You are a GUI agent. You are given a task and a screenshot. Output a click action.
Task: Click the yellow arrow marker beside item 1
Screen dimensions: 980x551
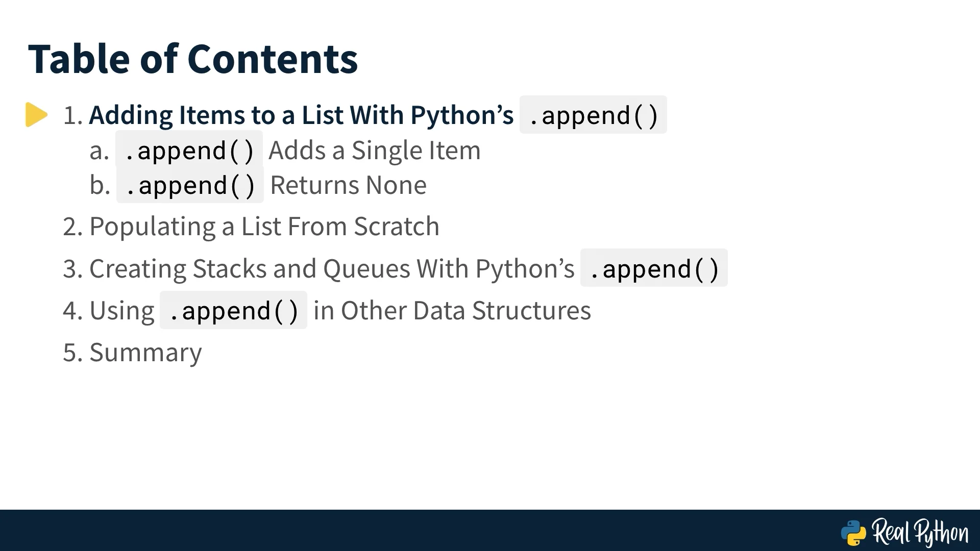(36, 115)
